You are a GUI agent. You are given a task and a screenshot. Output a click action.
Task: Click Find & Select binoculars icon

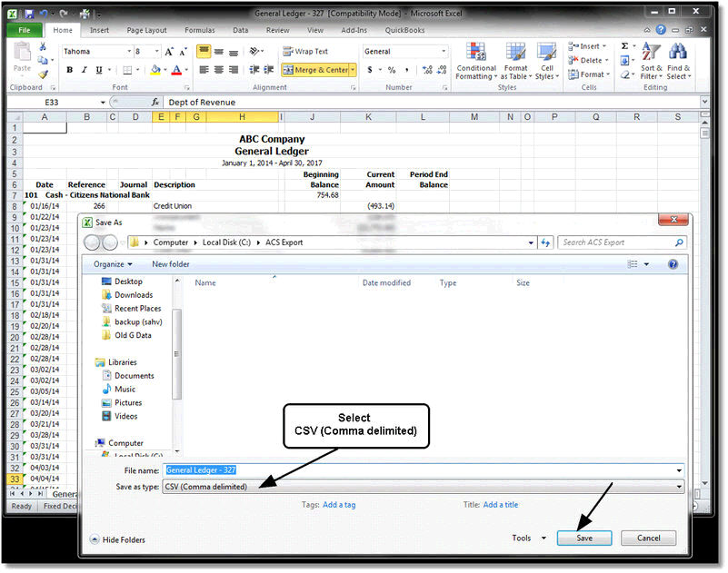(678, 52)
